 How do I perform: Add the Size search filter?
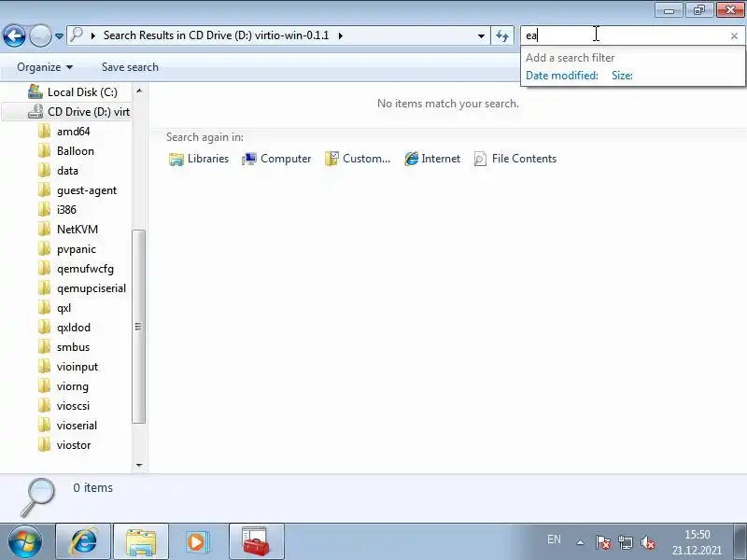tap(622, 76)
